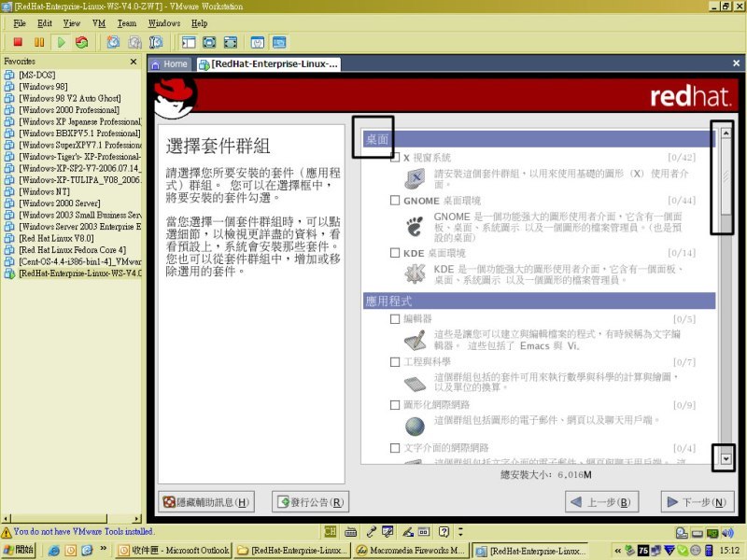Click the GNOME footprint icon
The width and height of the screenshot is (747, 560).
(415, 227)
